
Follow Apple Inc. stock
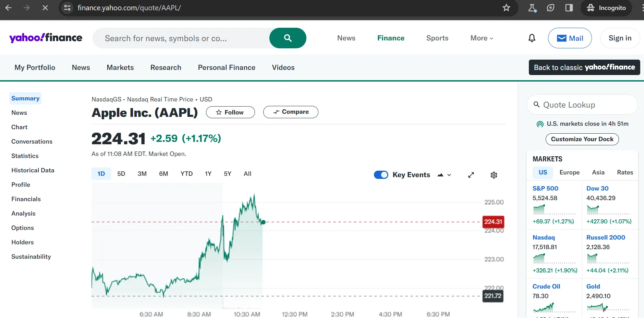tap(230, 112)
